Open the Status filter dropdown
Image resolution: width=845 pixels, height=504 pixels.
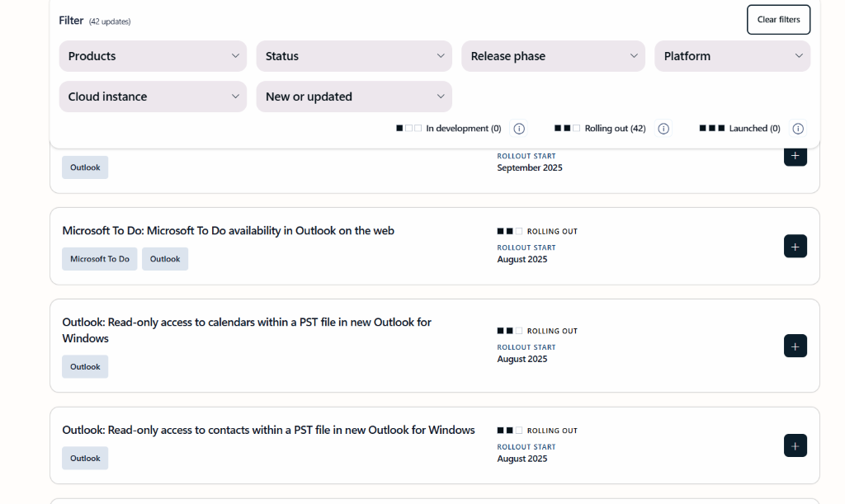[354, 56]
